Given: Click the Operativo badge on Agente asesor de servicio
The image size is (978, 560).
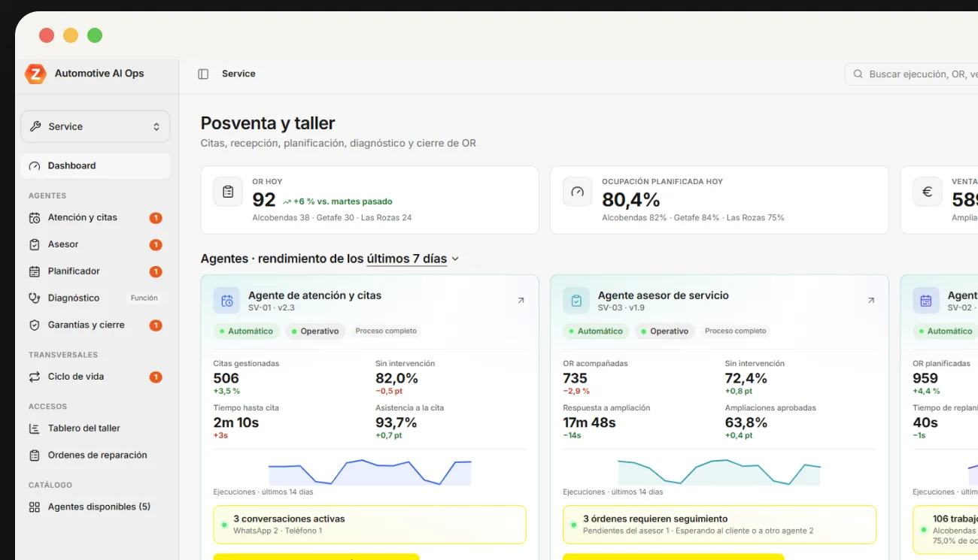Looking at the screenshot, I should 664,331.
